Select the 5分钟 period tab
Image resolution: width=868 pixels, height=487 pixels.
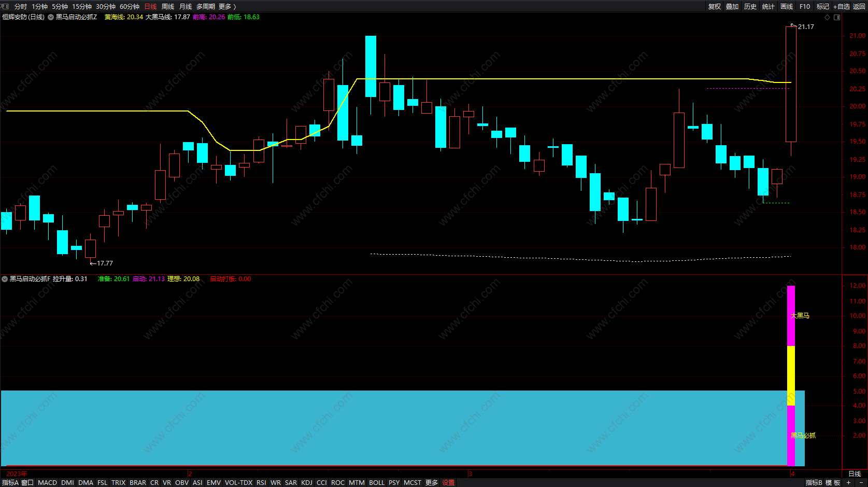[x=60, y=6]
